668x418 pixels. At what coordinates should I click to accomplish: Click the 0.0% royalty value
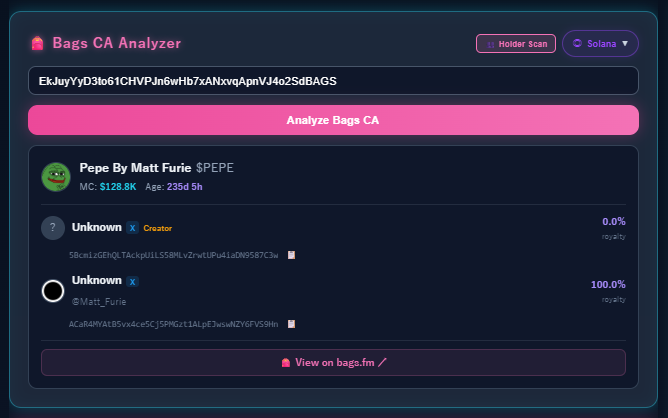[613, 222]
